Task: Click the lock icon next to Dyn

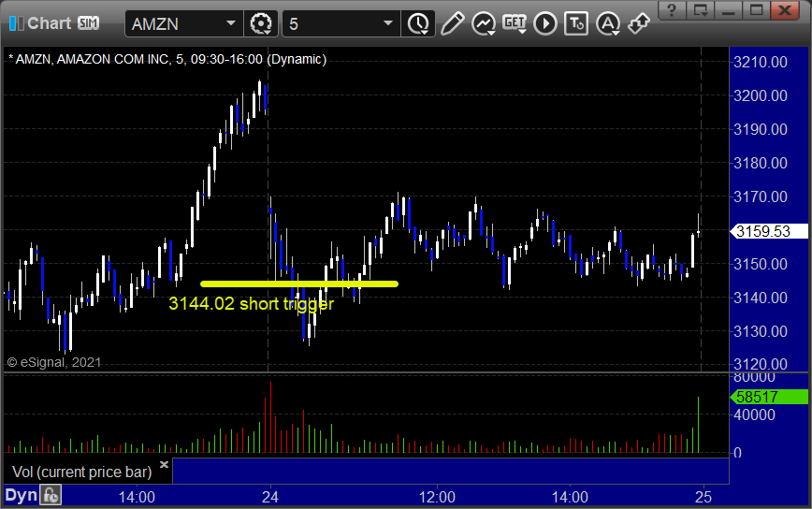Action: [x=51, y=496]
